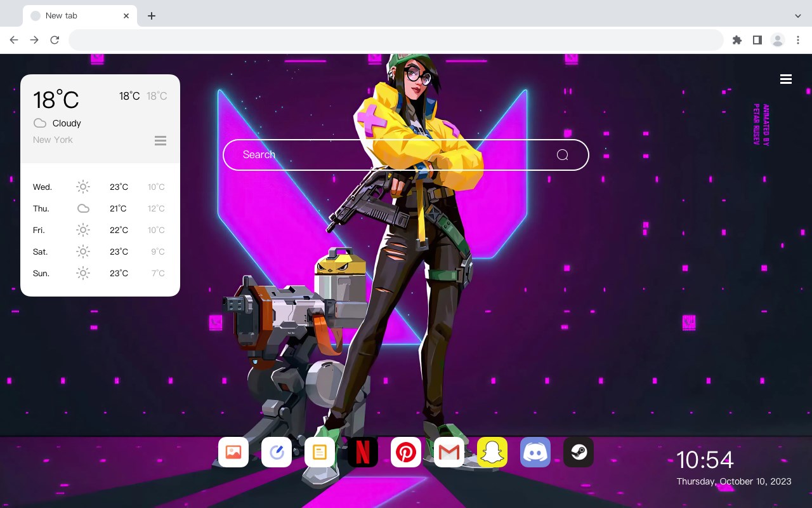Click the browser address bar
This screenshot has width=812, height=508.
(396, 40)
